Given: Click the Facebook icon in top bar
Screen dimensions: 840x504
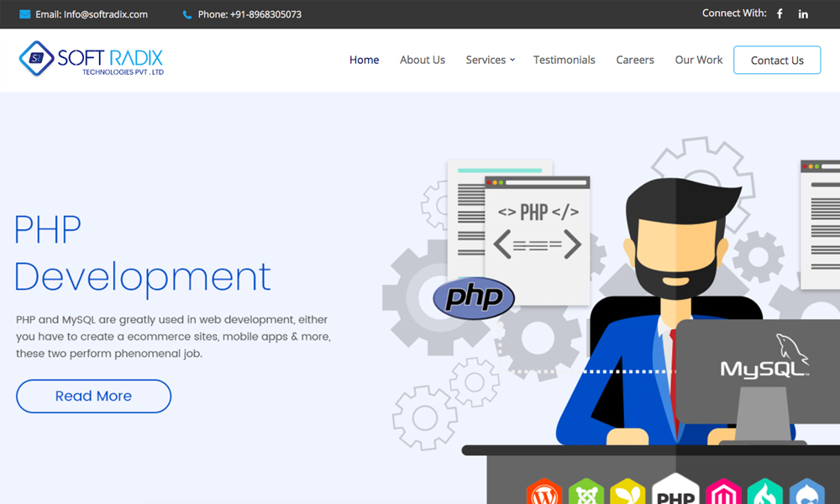Looking at the screenshot, I should (x=780, y=14).
